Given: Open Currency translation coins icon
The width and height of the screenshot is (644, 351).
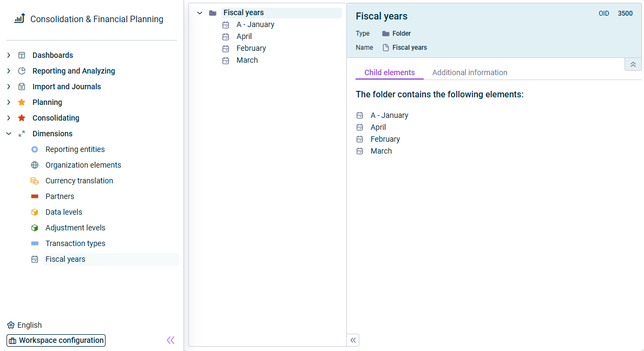Looking at the screenshot, I should point(35,181).
